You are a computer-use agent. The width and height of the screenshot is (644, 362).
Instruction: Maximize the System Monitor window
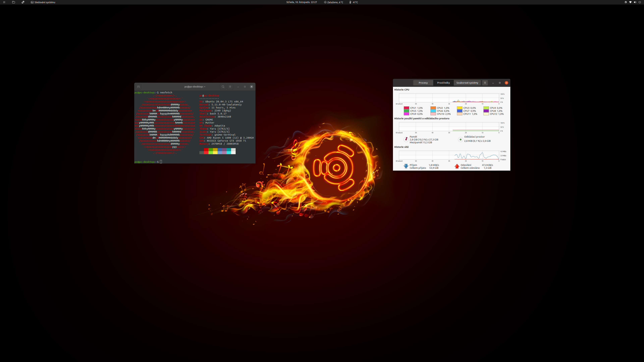[x=500, y=83]
